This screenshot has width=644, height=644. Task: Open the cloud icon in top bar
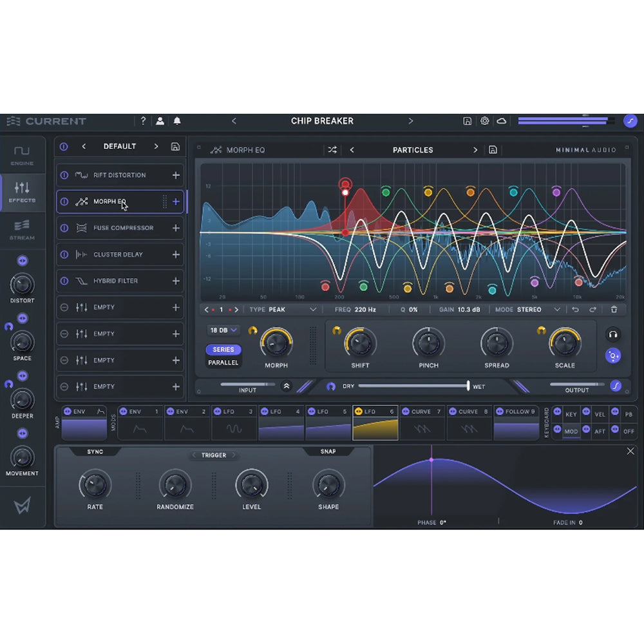[502, 121]
